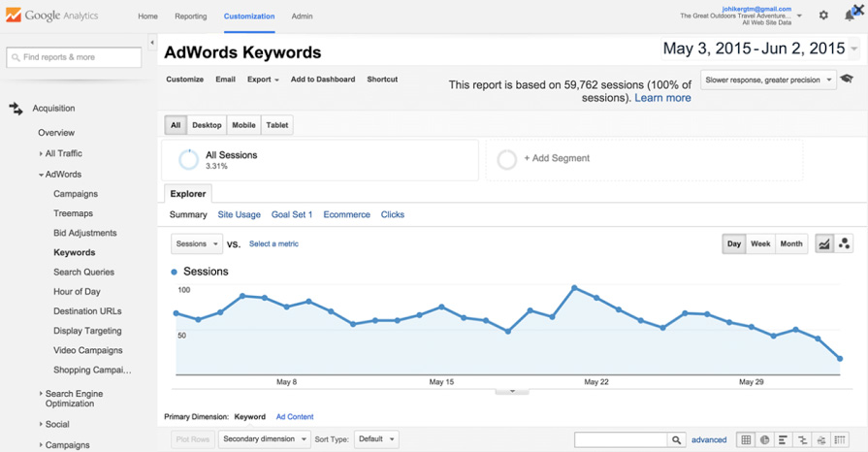Filter segments to Desktop

[x=207, y=125]
